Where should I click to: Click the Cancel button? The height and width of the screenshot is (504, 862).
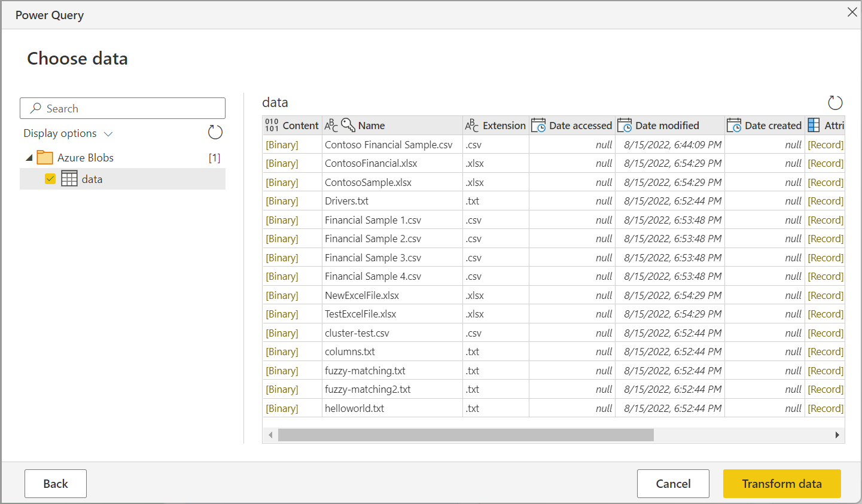click(673, 484)
